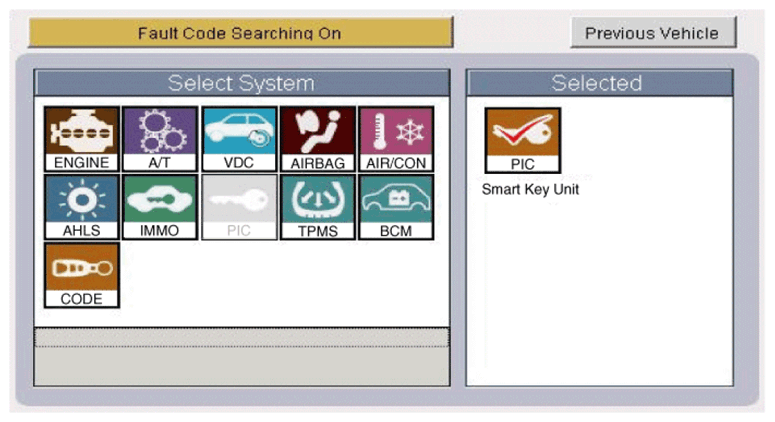
Task: Open the VDC system icon
Action: coord(239,138)
